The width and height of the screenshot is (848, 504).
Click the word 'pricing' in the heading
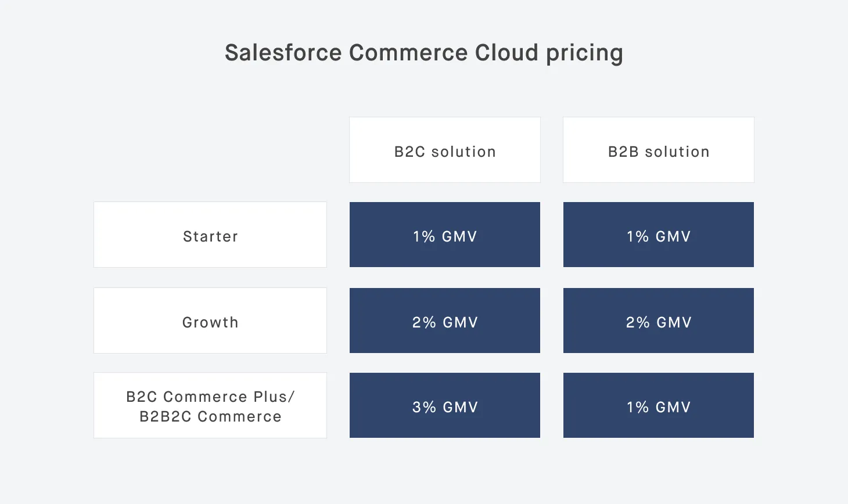(584, 53)
